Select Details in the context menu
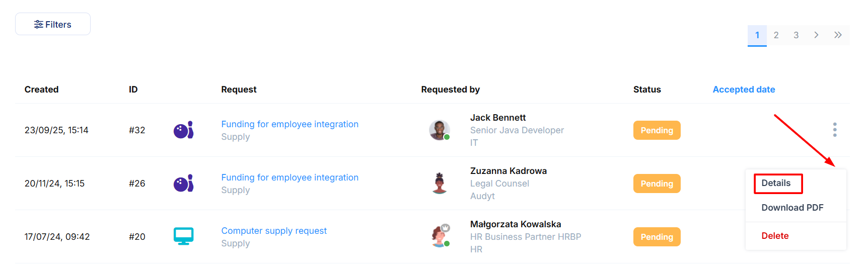 pyautogui.click(x=776, y=183)
